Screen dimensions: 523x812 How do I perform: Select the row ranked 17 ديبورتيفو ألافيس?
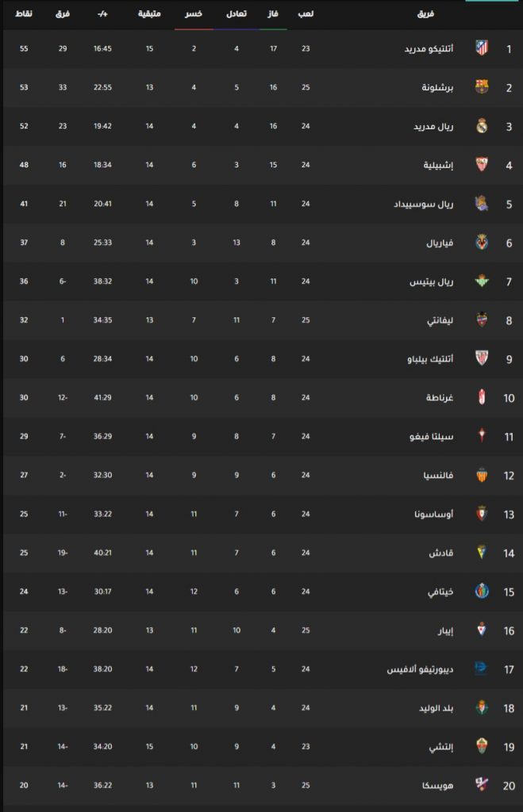[262, 669]
